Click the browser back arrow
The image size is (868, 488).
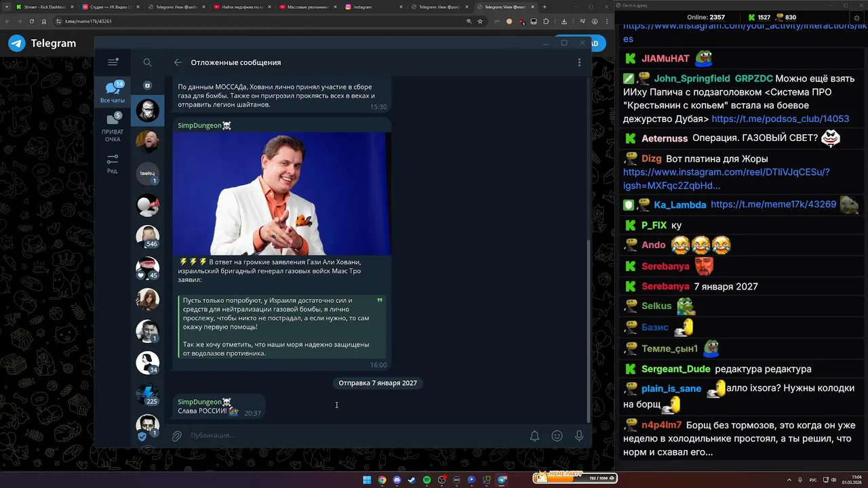pos(9,21)
